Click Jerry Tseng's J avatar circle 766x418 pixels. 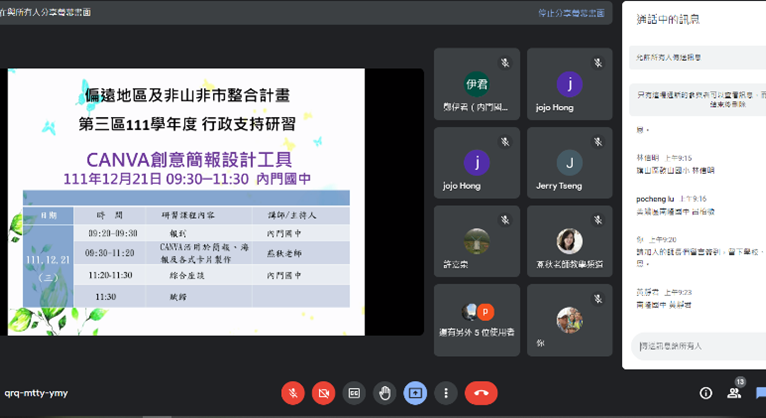click(570, 163)
